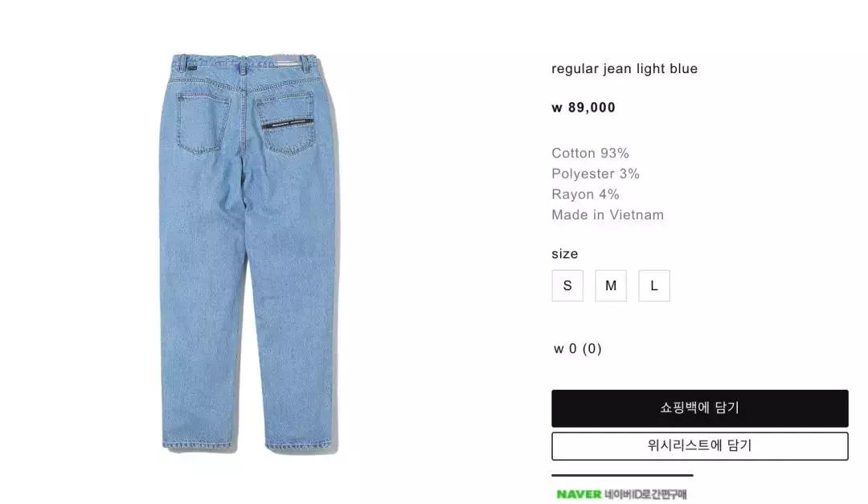This screenshot has width=868, height=504.
Task: Click the black divider line above NAVER
Action: tap(622, 475)
